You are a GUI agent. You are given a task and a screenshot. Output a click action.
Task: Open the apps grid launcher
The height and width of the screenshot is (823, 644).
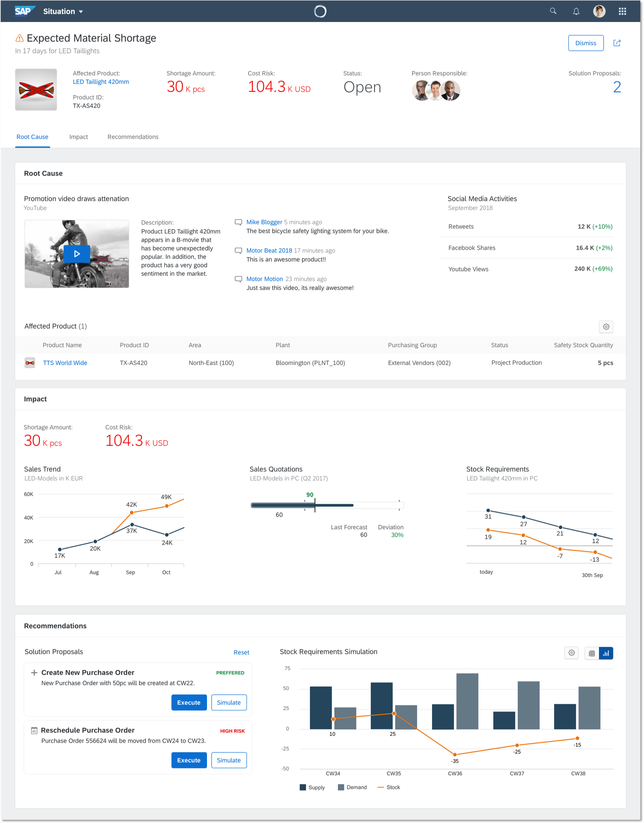click(622, 11)
